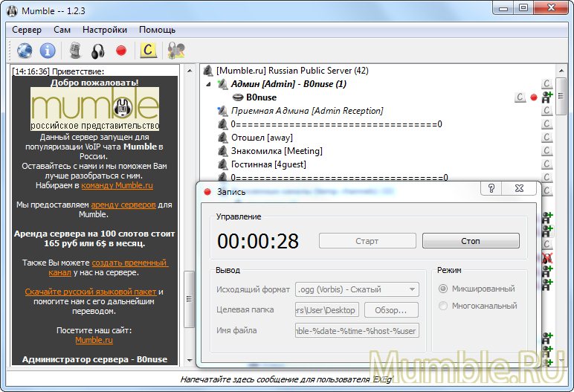Open the yellow comment icon in the toolbar

tap(149, 51)
